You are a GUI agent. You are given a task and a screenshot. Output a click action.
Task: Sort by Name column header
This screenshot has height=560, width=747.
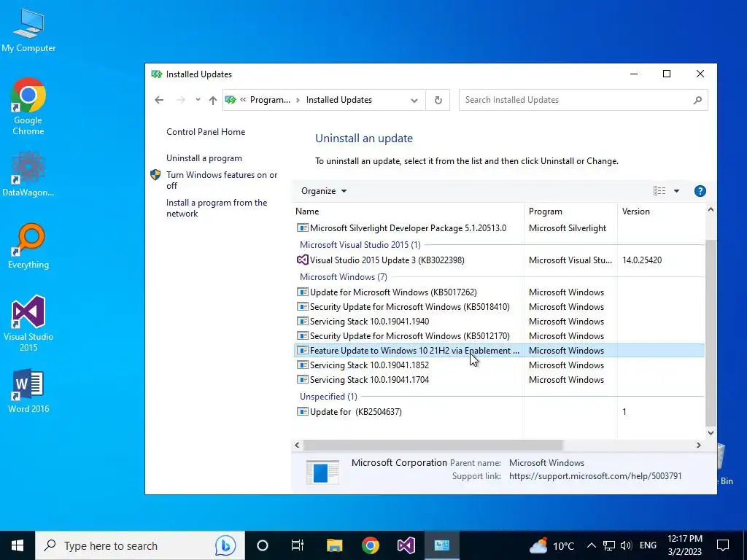(409, 211)
